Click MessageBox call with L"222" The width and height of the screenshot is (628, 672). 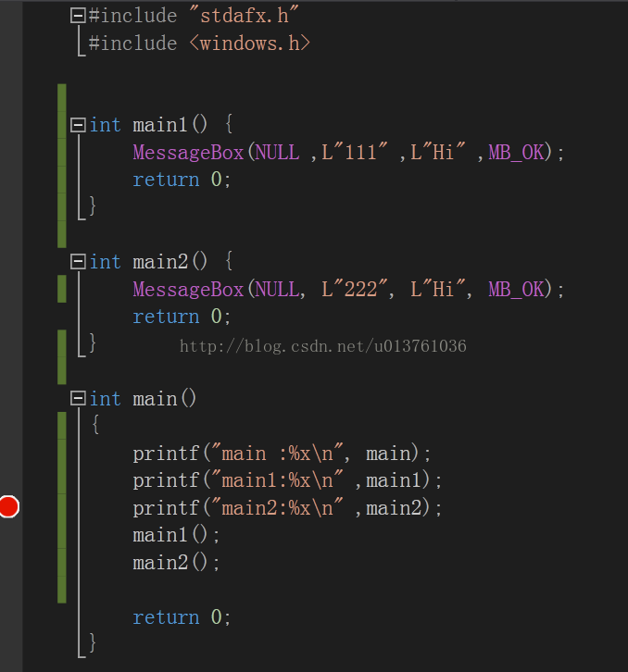coord(348,290)
